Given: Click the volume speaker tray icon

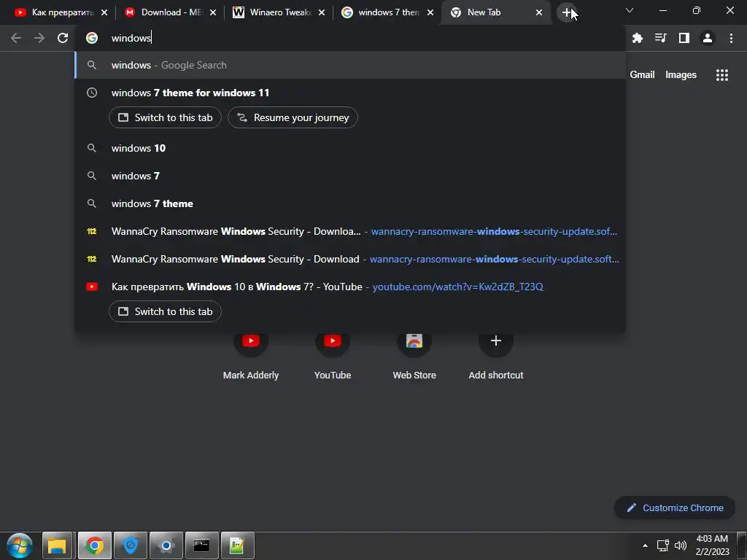Looking at the screenshot, I should click(x=681, y=545).
